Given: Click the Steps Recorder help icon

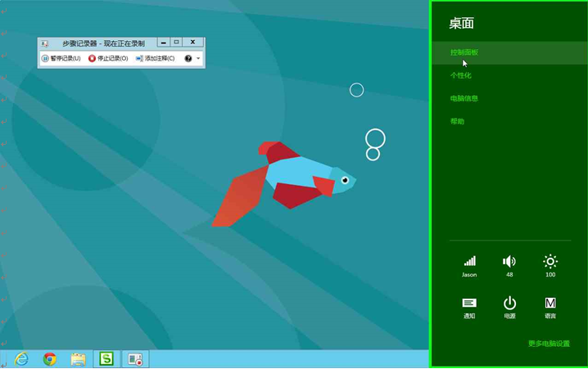Looking at the screenshot, I should 188,59.
